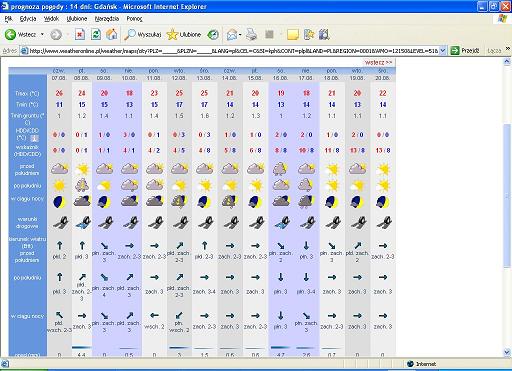The image size is (512, 371).
Task: Open the Plik menu
Action: click(x=8, y=19)
